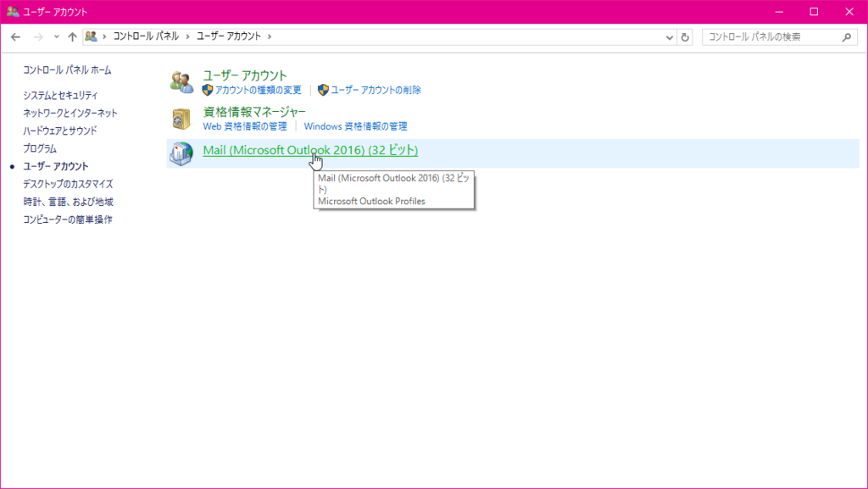868x489 pixels.
Task: Close the ユーザー アカウント window
Action: 849,12
